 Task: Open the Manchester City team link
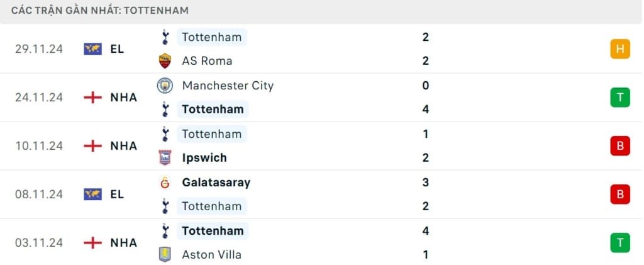tap(228, 86)
